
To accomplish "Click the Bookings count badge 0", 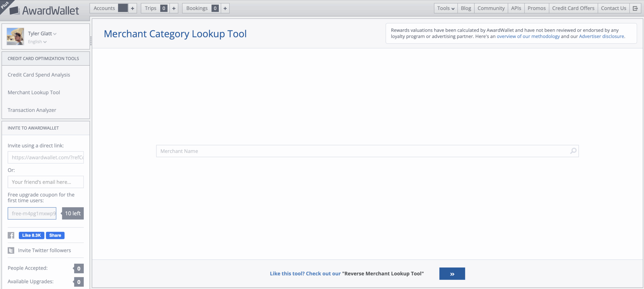I will click(x=215, y=8).
